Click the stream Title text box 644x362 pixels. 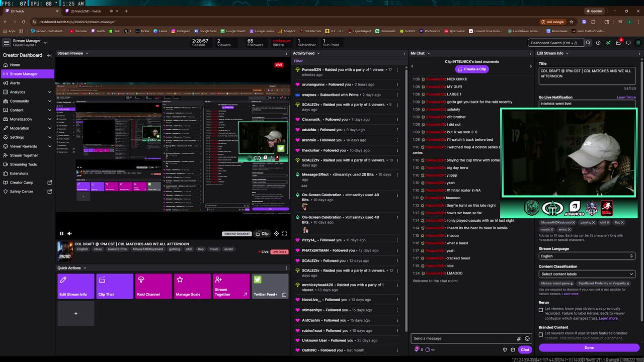[587, 76]
